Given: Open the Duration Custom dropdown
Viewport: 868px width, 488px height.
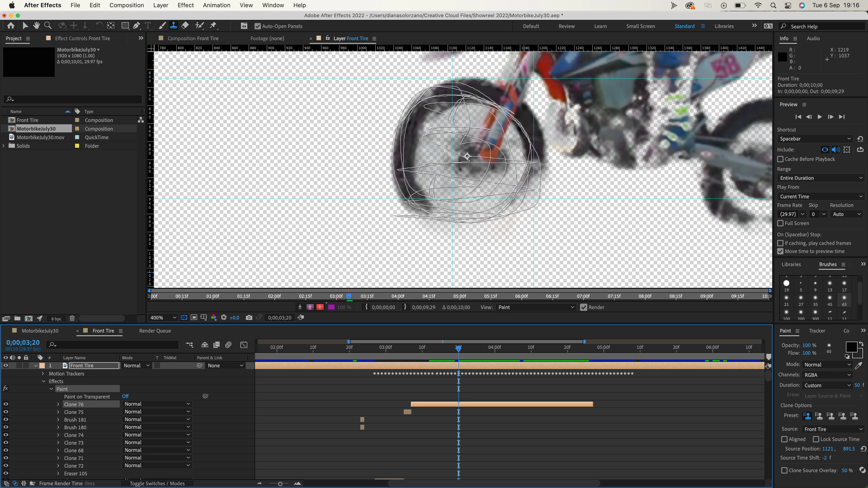Looking at the screenshot, I should pyautogui.click(x=827, y=385).
